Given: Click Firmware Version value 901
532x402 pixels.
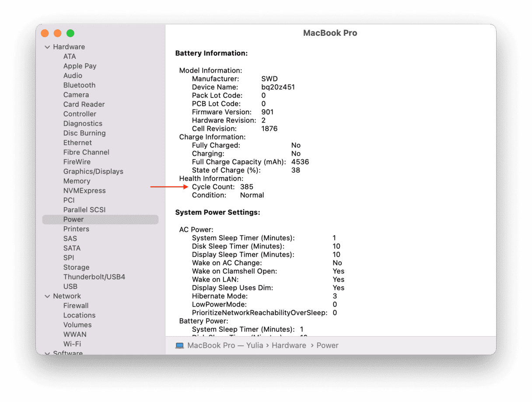Looking at the screenshot, I should 268,112.
